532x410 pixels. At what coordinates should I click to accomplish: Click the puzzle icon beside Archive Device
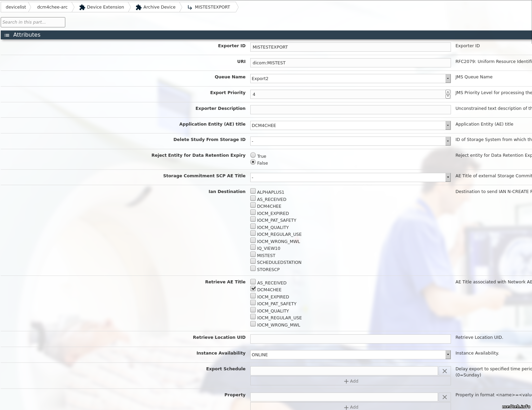pyautogui.click(x=138, y=7)
